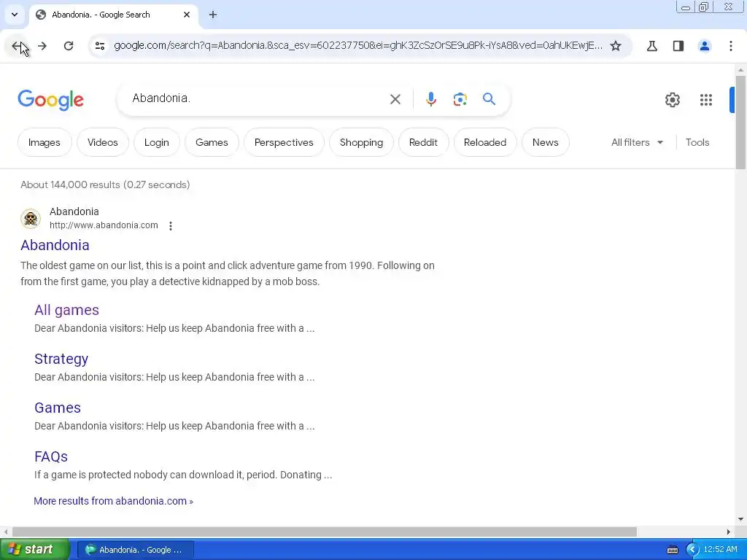Open the Abandonia main result title link
This screenshot has width=747, height=560.
point(55,245)
